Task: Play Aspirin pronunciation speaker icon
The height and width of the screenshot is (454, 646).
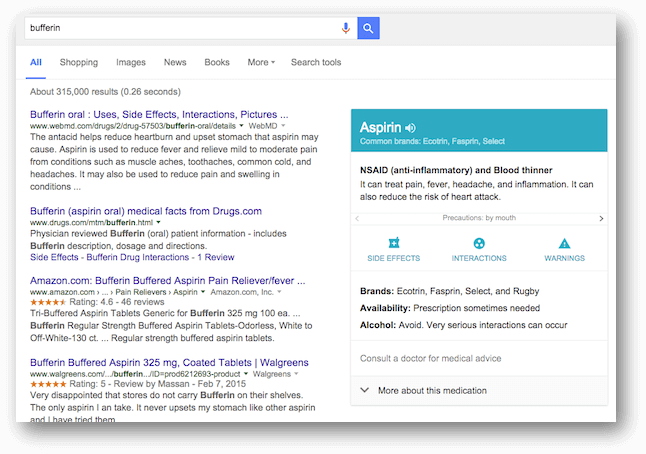Action: pyautogui.click(x=410, y=128)
